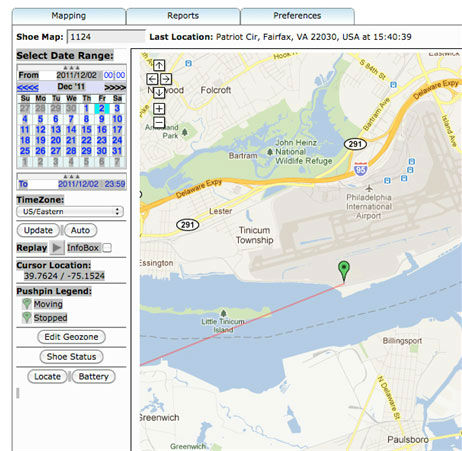
Task: Select December 25 in the calendar
Action: 25,151
